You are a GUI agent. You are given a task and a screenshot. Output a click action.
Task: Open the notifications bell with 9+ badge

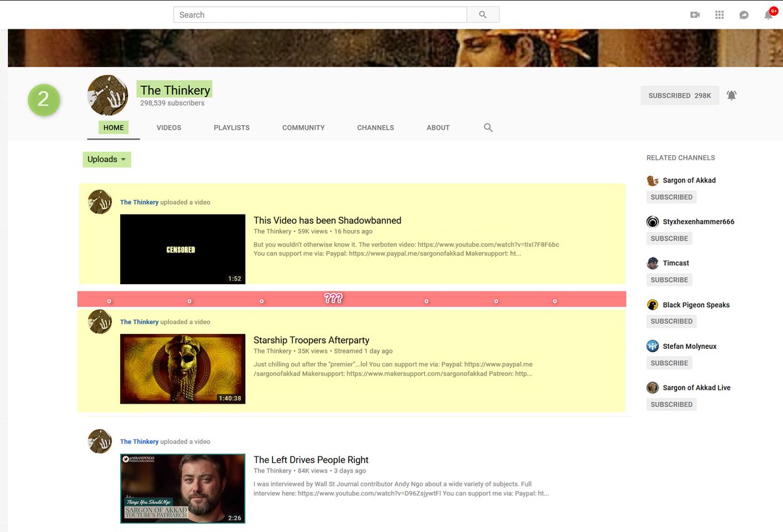click(x=769, y=14)
